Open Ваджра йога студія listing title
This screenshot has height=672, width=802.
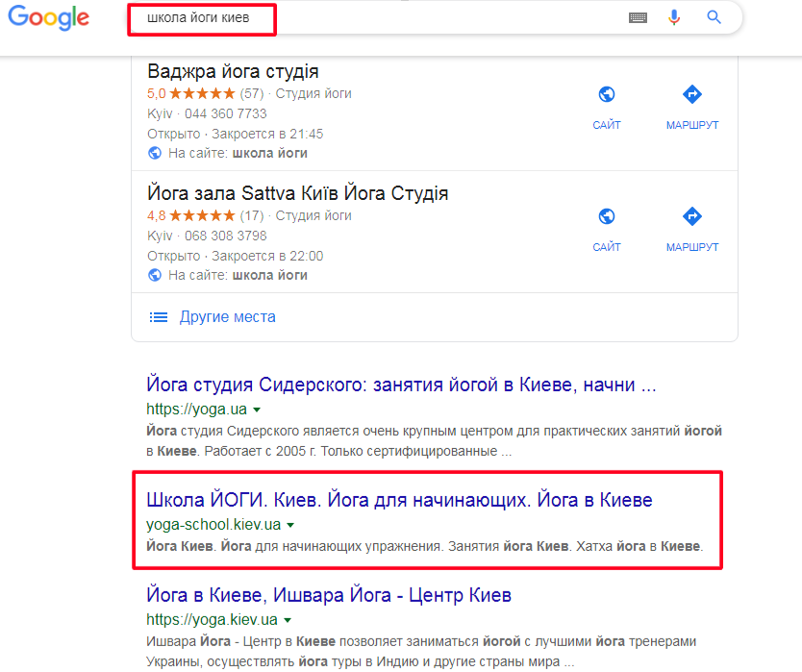(x=233, y=71)
